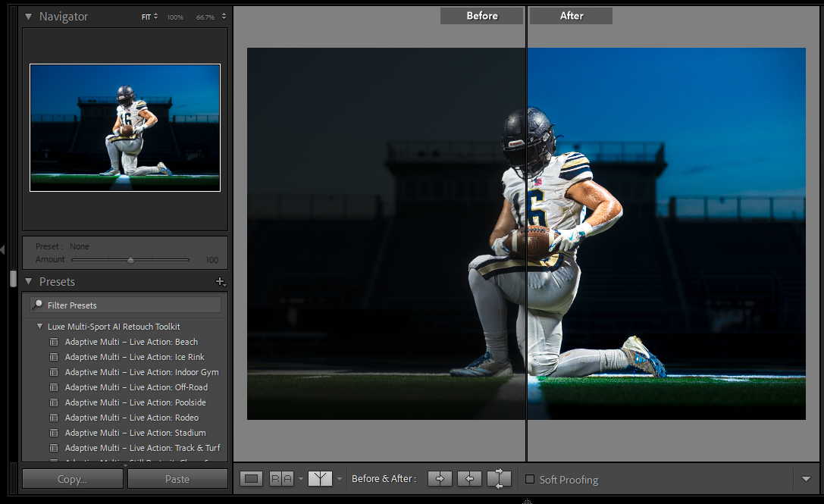The height and width of the screenshot is (504, 824).
Task: Click the preset Amount slider handle
Action: [x=130, y=260]
